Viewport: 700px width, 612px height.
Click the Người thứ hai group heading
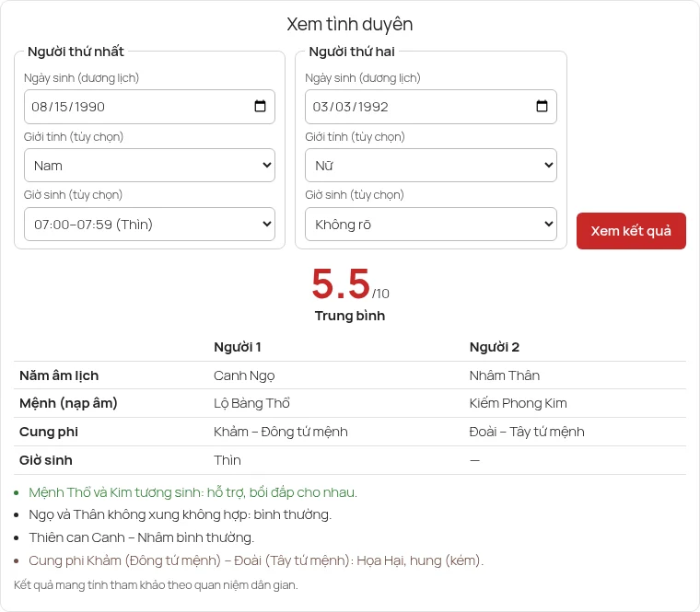click(x=352, y=52)
